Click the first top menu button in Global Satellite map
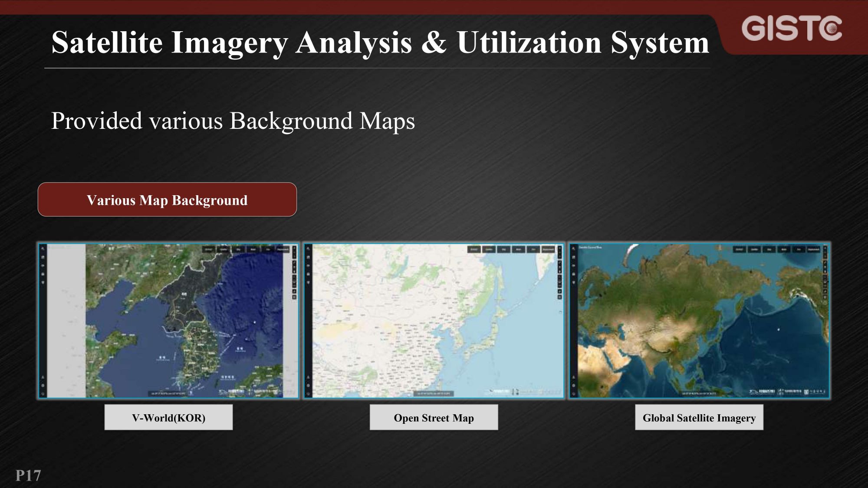Screen dimensions: 868x488 (740, 249)
